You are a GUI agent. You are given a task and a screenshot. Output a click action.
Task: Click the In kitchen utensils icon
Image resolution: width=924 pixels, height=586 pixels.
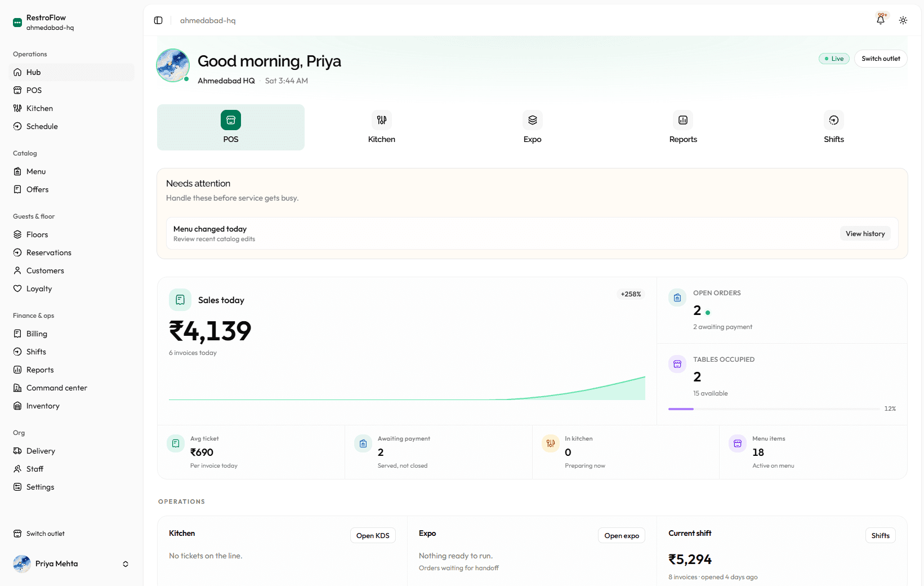pos(551,443)
